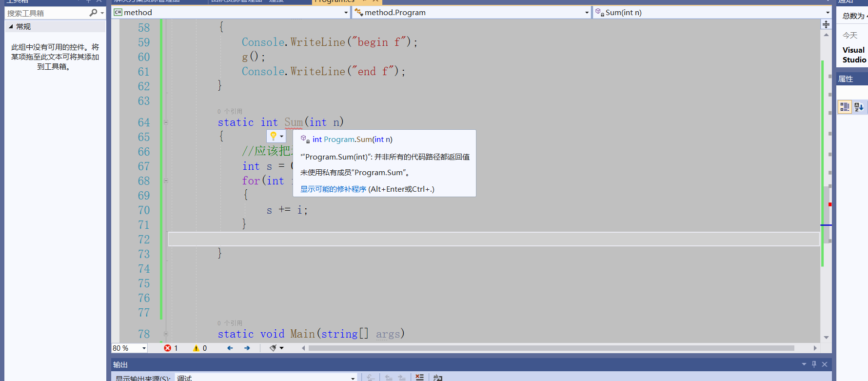Click Console.WriteLine("begin f") on line 59
The image size is (868, 381).
tap(330, 42)
